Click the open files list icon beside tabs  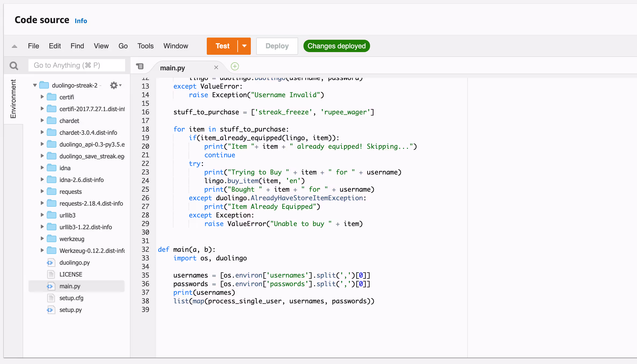point(140,66)
